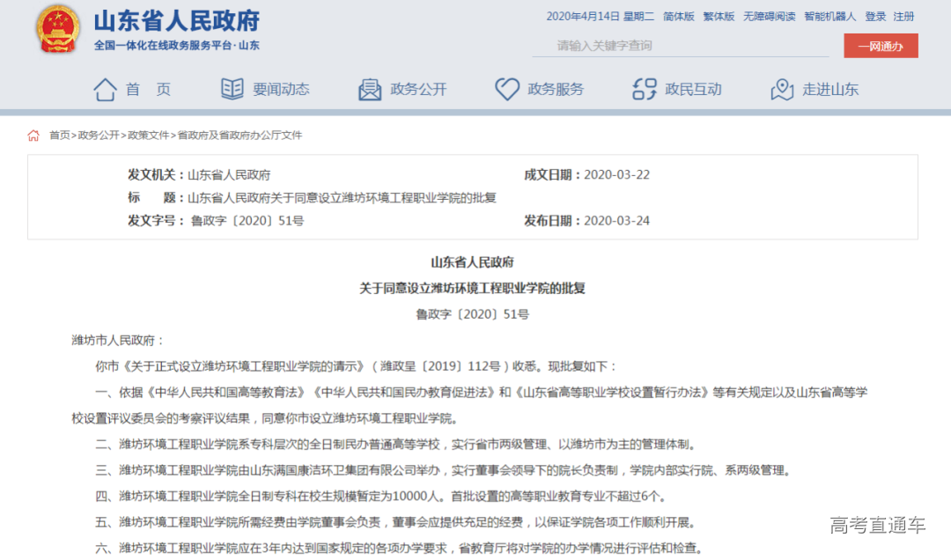Click the document icon for 政务公开
This screenshot has width=951, height=560.
tap(370, 89)
